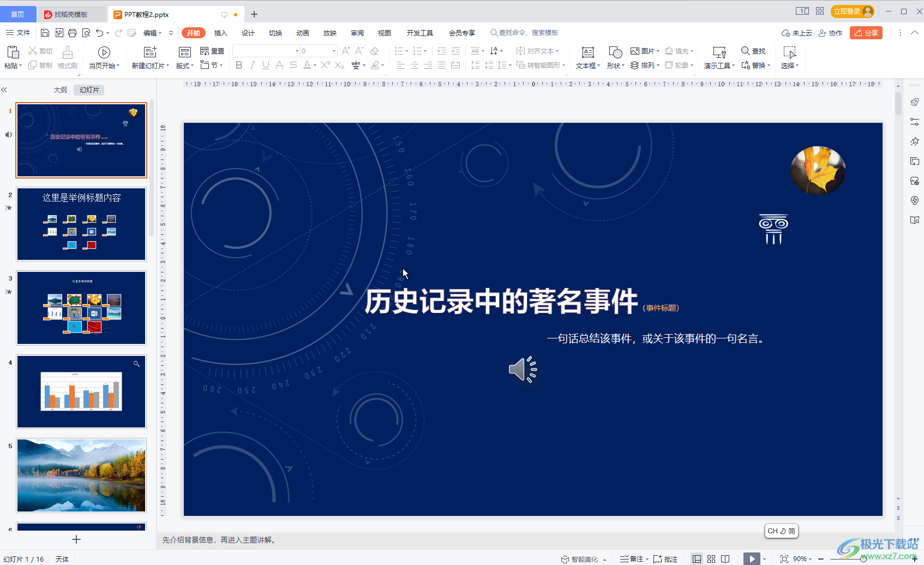924x565 pixels.
Task: Click the Share (分享) button
Action: tap(866, 33)
